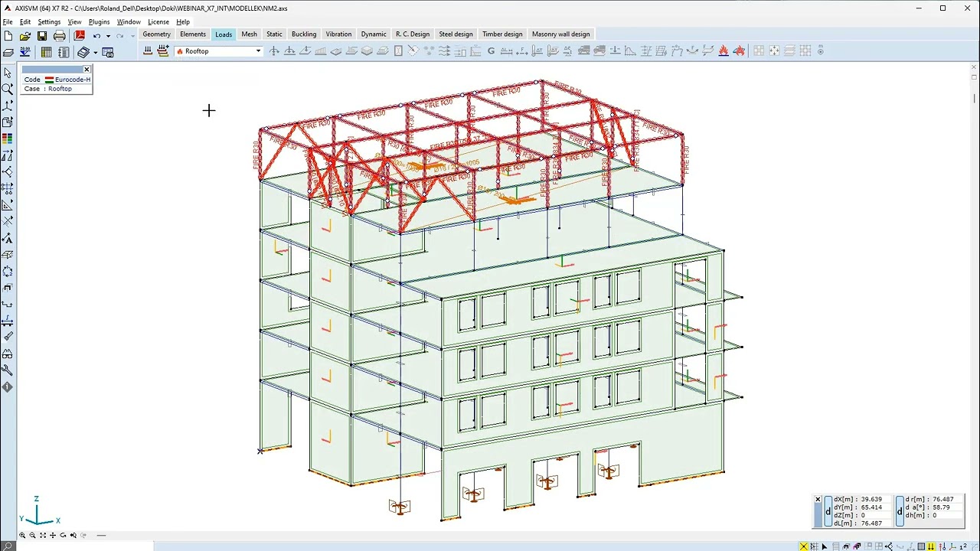This screenshot has height=551, width=980.
Task: Switch to the R. C. Design tab
Action: (413, 34)
